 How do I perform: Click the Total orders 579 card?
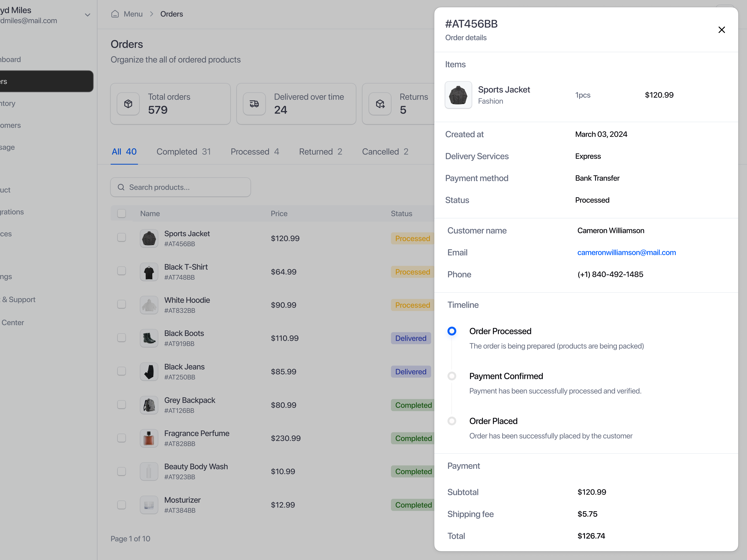171,104
